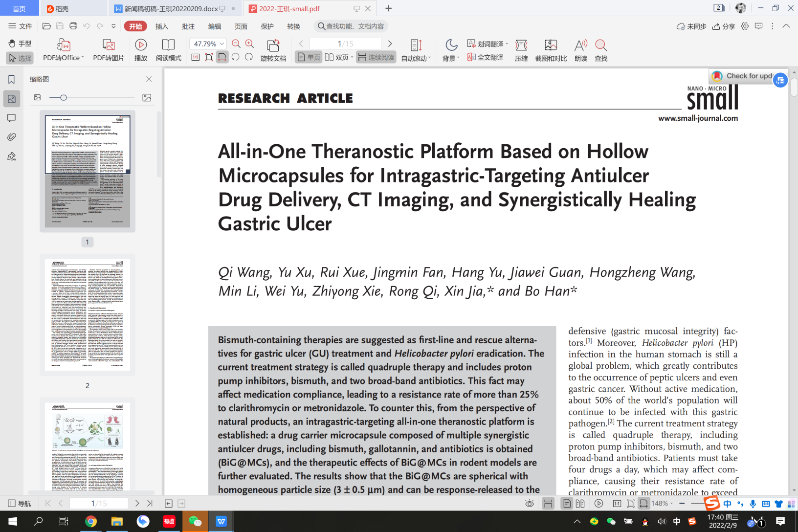Select the Hand tool (手型)
This screenshot has width=798, height=532.
point(20,44)
